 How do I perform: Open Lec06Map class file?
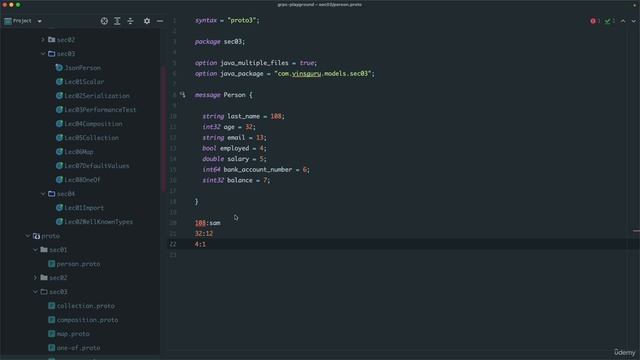tap(79, 151)
